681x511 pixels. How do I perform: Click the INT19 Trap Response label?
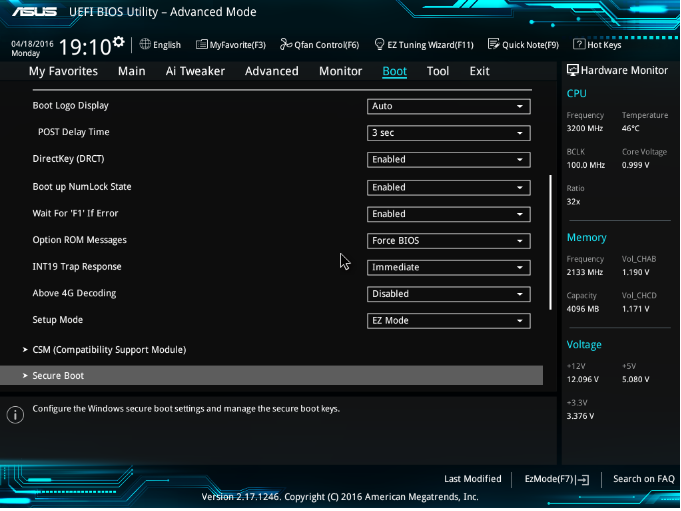(x=77, y=267)
